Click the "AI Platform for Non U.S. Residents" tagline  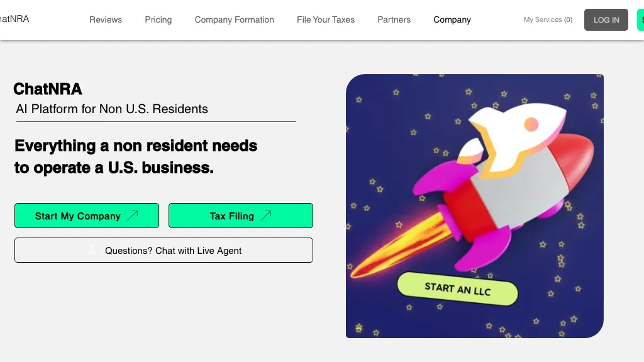coord(112,109)
